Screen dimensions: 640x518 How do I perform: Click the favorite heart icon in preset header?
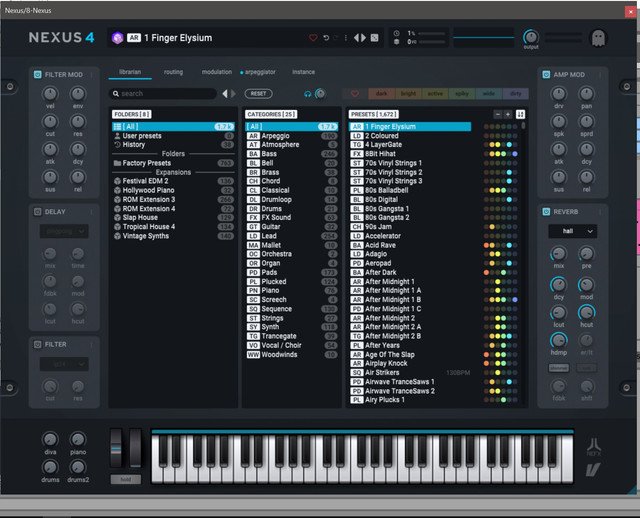[313, 38]
